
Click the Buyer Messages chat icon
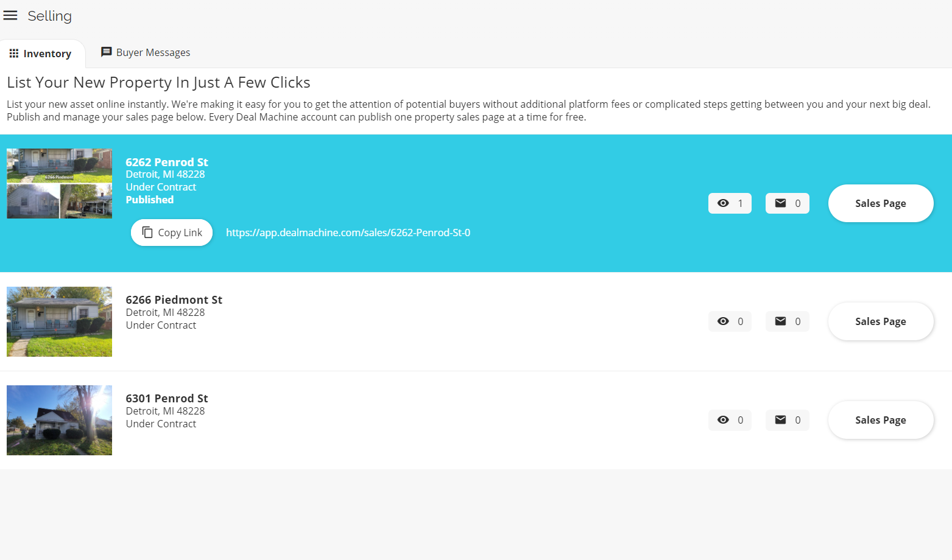tap(106, 52)
